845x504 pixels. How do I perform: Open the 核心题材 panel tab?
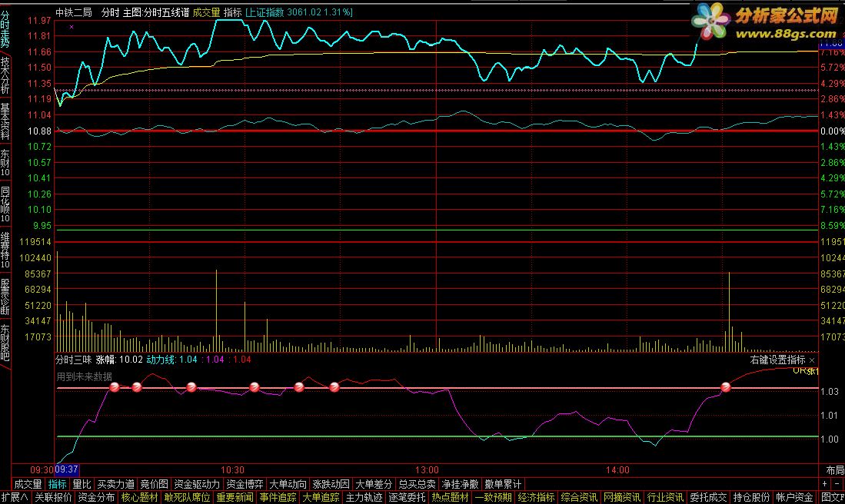140,498
